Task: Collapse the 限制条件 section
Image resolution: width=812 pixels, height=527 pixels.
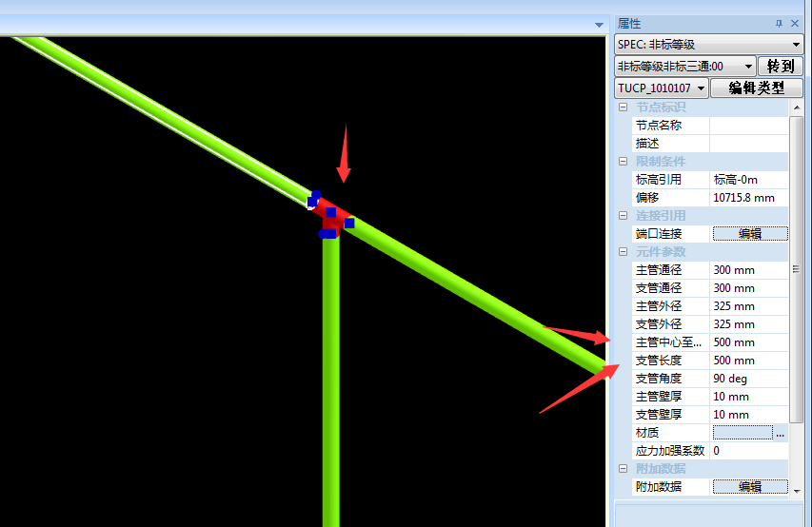Action: (x=622, y=162)
